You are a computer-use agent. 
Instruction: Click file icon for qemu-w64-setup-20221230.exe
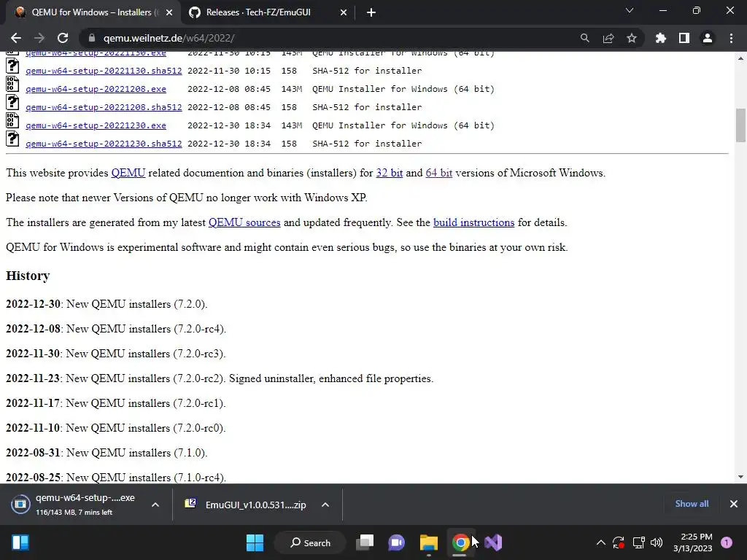pyautogui.click(x=13, y=120)
